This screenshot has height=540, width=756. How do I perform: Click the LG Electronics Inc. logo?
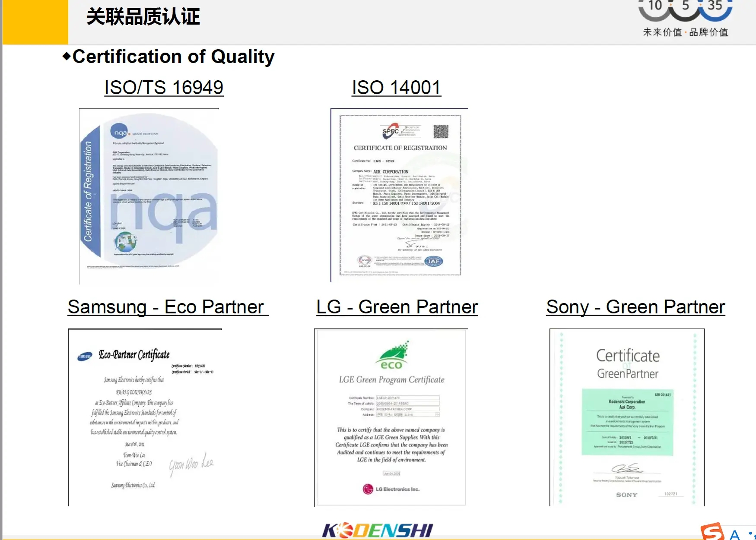(391, 489)
